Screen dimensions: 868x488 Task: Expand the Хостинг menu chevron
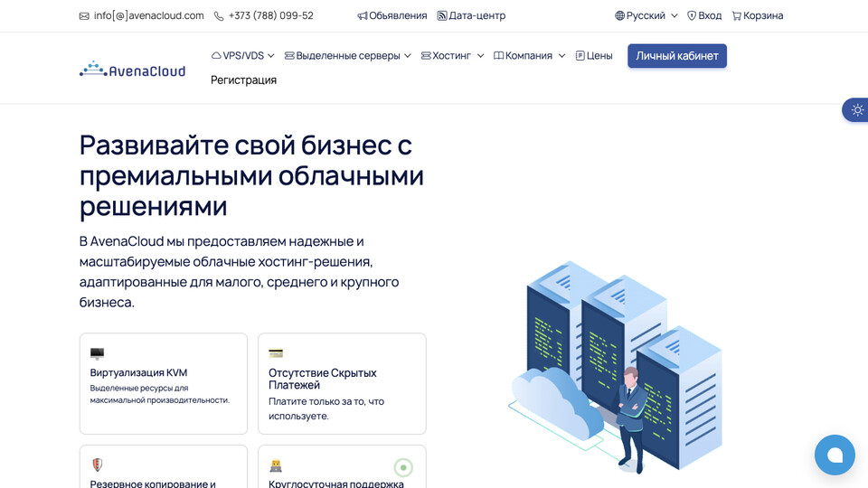(480, 56)
